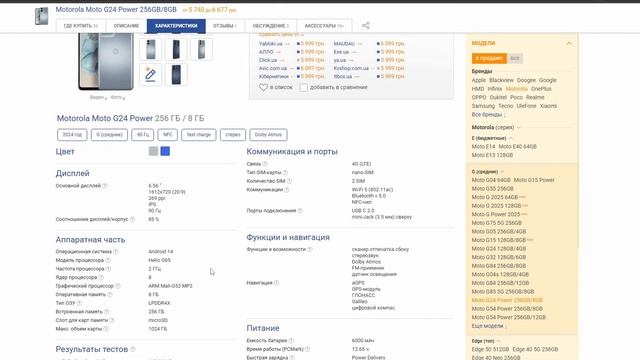The height and width of the screenshot is (360, 640).
Task: Open the edit pencil thumbnail icon
Action: click(150, 74)
